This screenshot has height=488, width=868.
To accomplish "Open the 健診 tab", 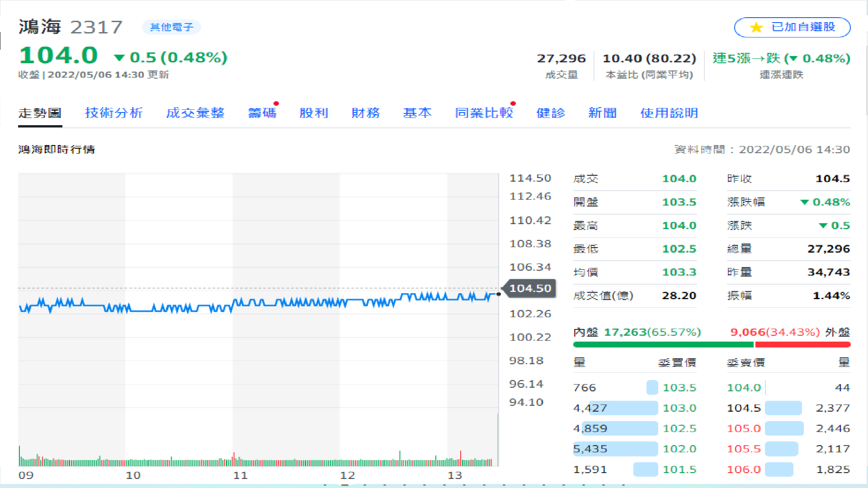I will click(x=551, y=113).
